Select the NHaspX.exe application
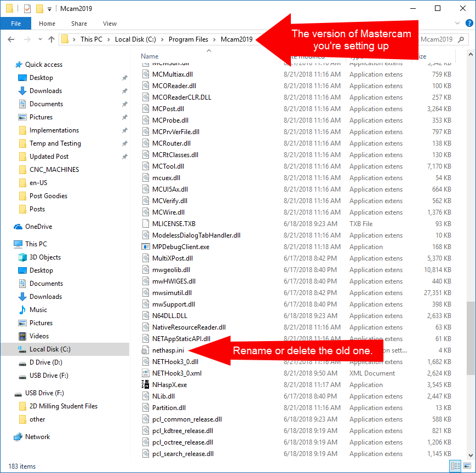This screenshot has height=473, width=476. click(x=169, y=385)
